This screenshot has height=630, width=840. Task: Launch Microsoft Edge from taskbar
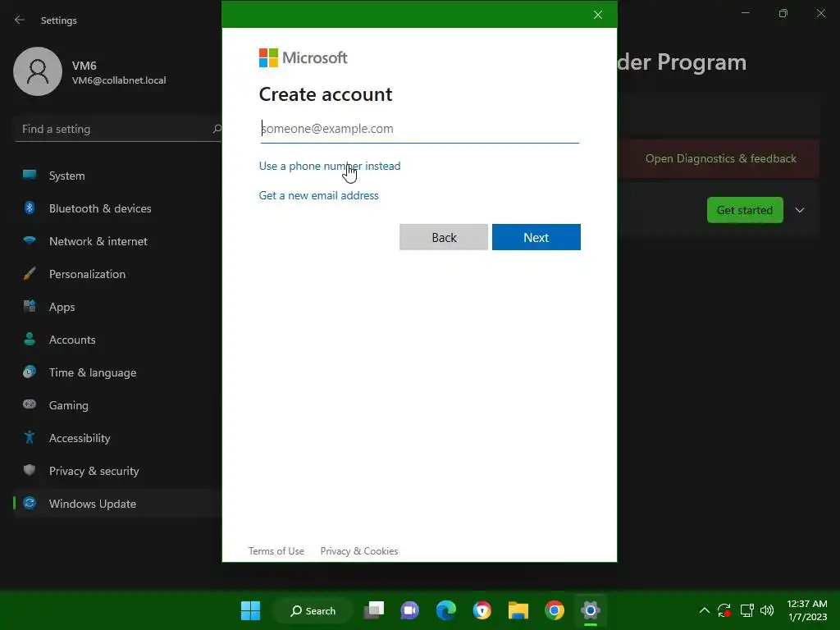coord(445,610)
